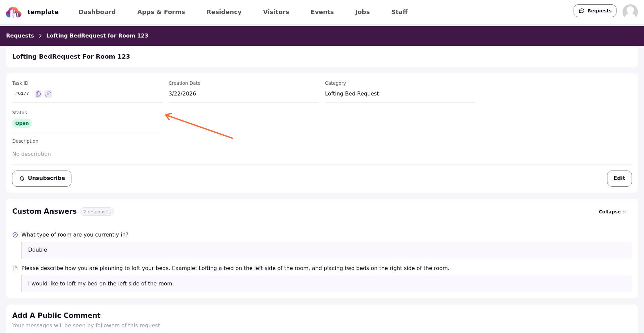Screen dimensions: 644x333
Task: Click the breadcrumb Lofting BedRequest for Room 123
Action: (97, 36)
